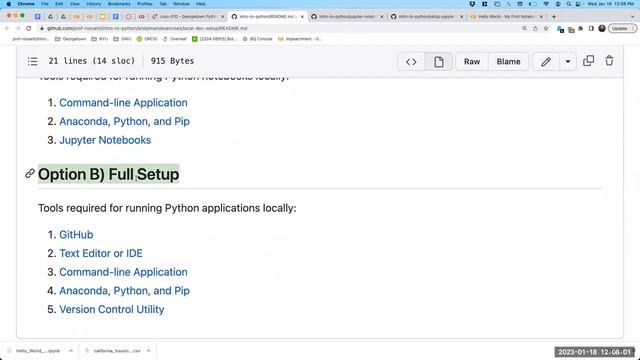Open the prof-rossetti bookmark
This screenshot has height=360, width=640.
tap(31, 39)
